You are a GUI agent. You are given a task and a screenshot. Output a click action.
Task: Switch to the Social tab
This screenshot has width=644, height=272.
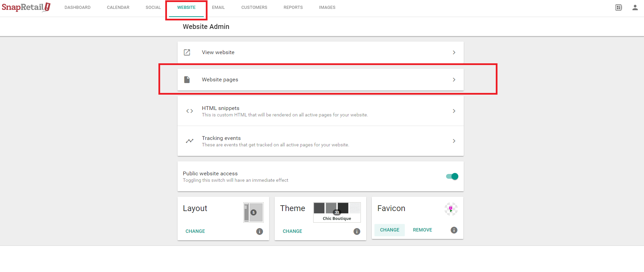click(x=153, y=7)
